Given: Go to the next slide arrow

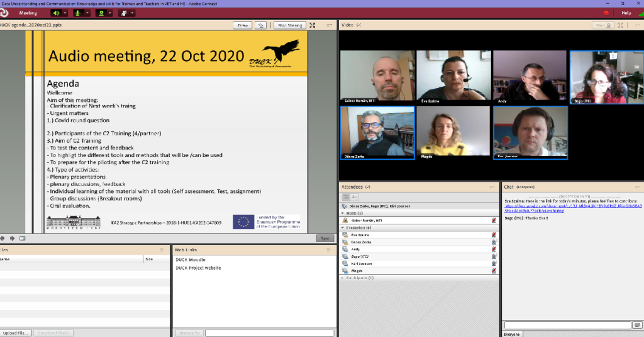Looking at the screenshot, I should (12, 238).
